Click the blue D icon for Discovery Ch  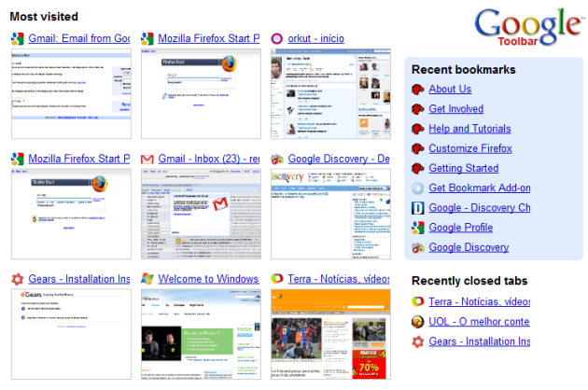[418, 208]
